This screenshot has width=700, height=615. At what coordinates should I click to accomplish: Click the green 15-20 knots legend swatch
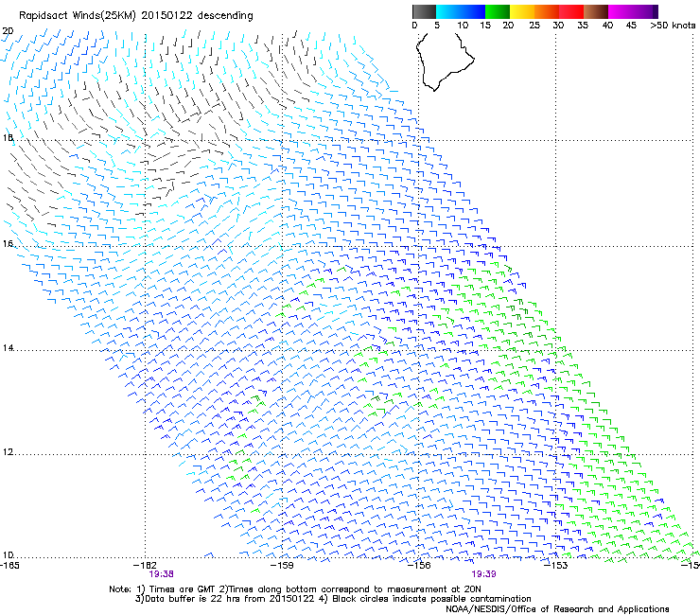click(498, 11)
